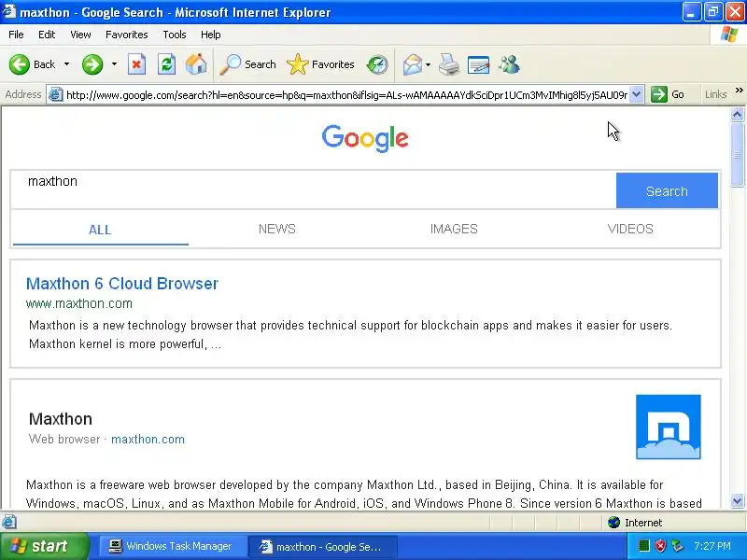Image resolution: width=747 pixels, height=560 pixels.
Task: Switch to the IMAGES tab
Action: tap(454, 229)
